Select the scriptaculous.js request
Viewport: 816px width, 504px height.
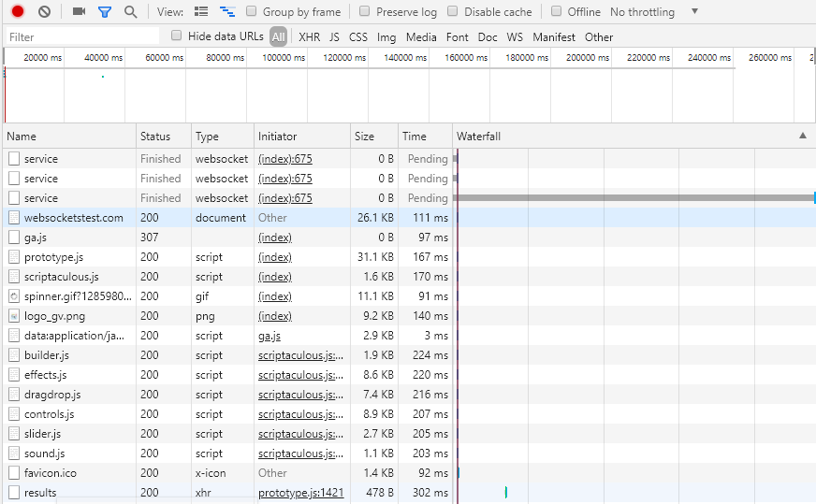[409, 277]
